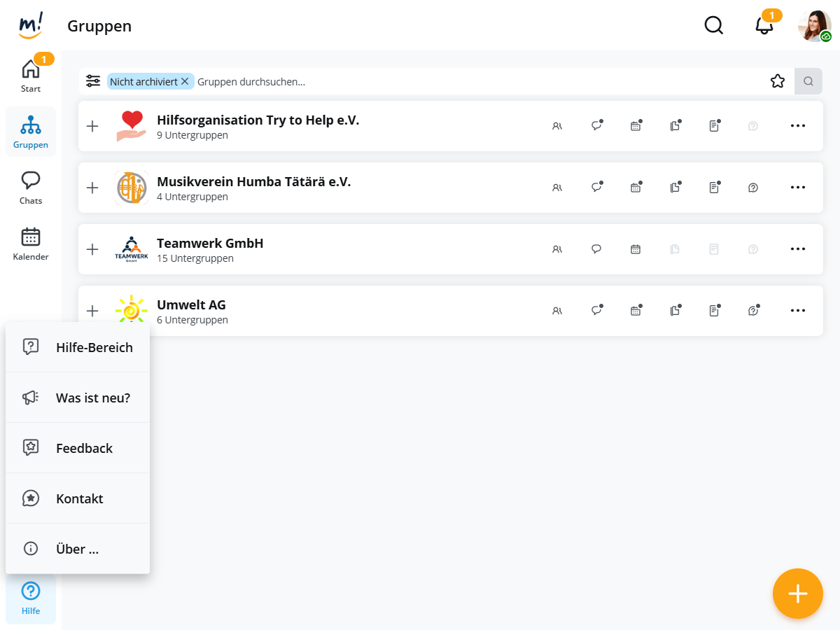Viewport: 840px width, 630px height.
Task: Submit search with gray magnifier button
Action: [808, 81]
